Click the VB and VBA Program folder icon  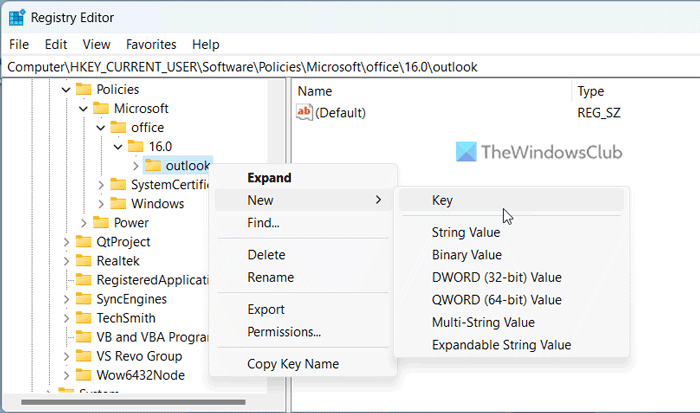tap(83, 337)
